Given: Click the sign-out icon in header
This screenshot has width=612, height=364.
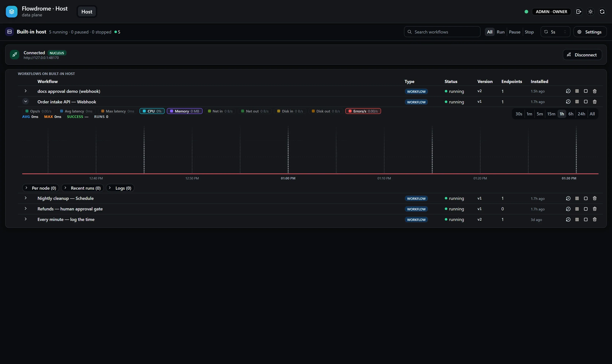Looking at the screenshot, I should tap(579, 11).
